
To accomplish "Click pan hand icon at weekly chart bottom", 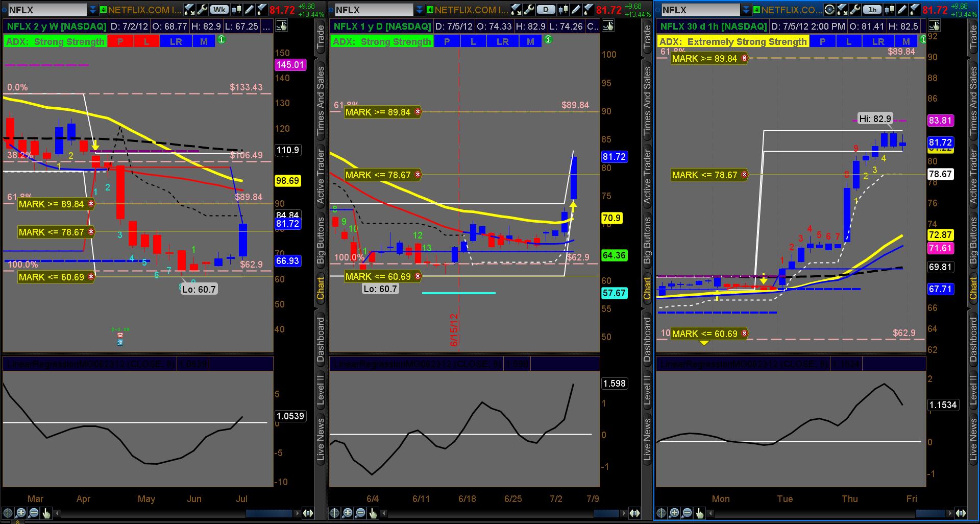I will tap(46, 513).
